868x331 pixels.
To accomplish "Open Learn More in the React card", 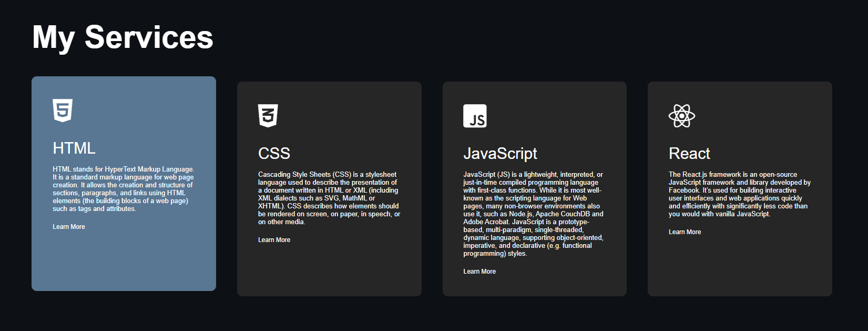I will tap(685, 232).
